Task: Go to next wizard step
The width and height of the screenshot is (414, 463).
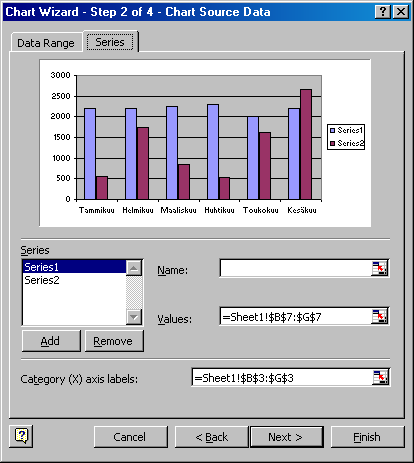Action: click(x=287, y=437)
